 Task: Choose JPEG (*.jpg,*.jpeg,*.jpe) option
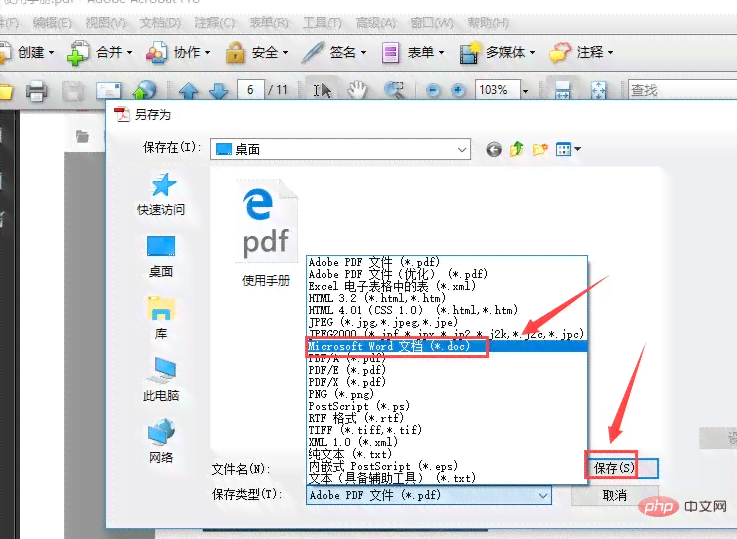[447, 322]
